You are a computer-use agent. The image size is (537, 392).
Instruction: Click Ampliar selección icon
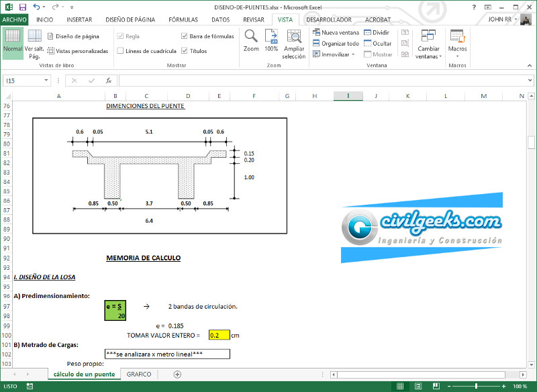[x=294, y=44]
